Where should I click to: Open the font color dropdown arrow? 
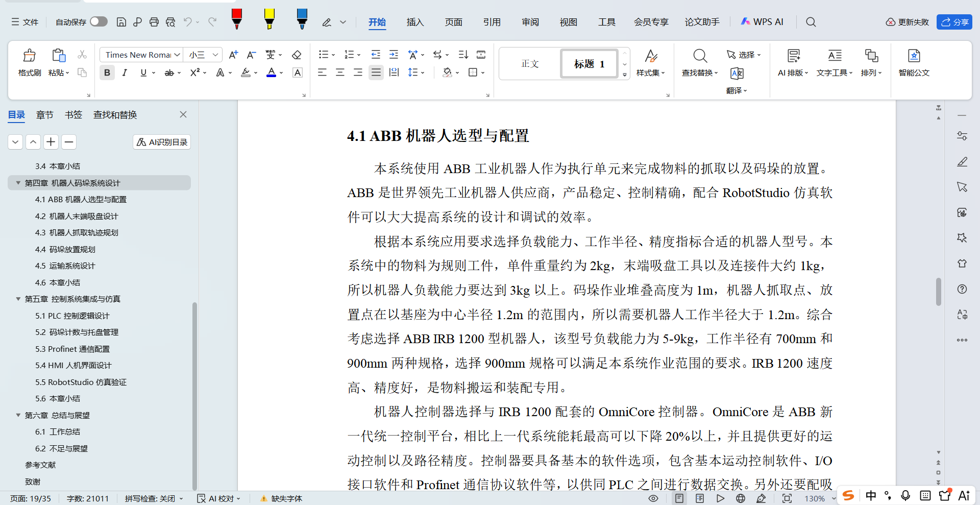coord(281,73)
